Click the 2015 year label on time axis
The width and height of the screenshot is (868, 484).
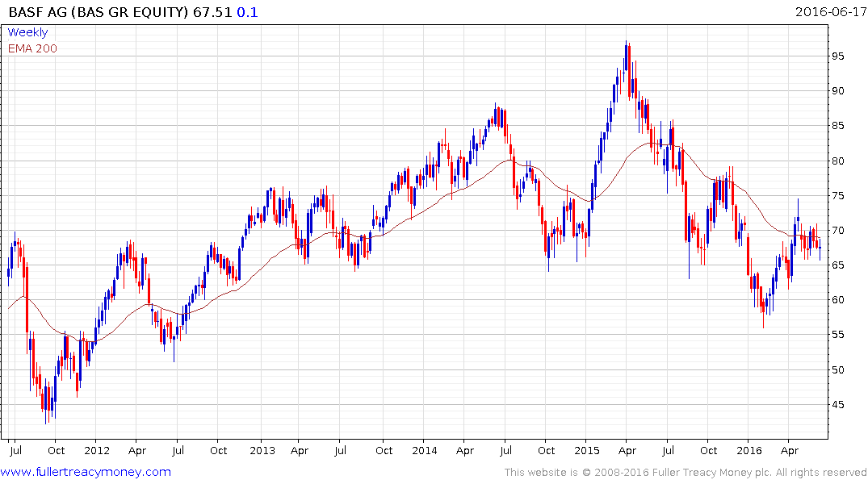click(587, 450)
